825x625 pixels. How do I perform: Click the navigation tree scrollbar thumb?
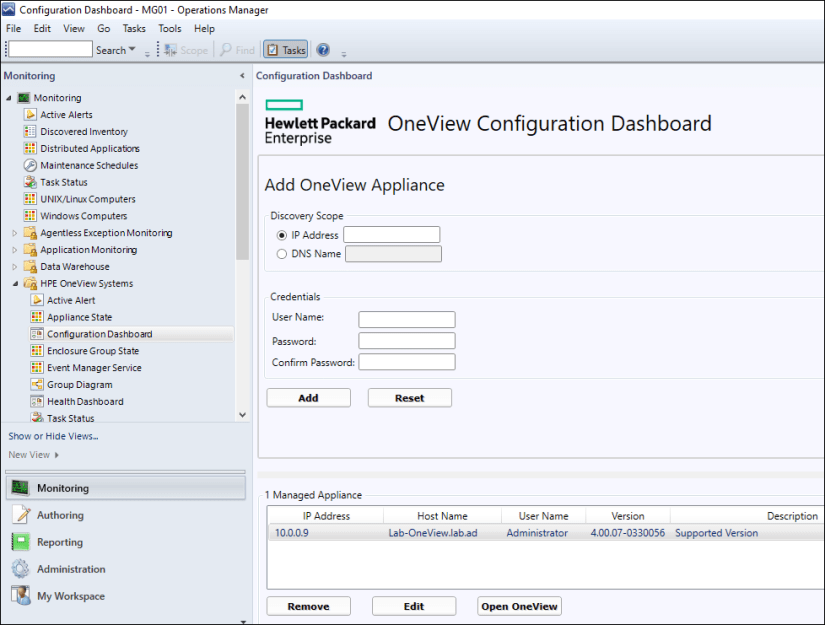tap(242, 182)
